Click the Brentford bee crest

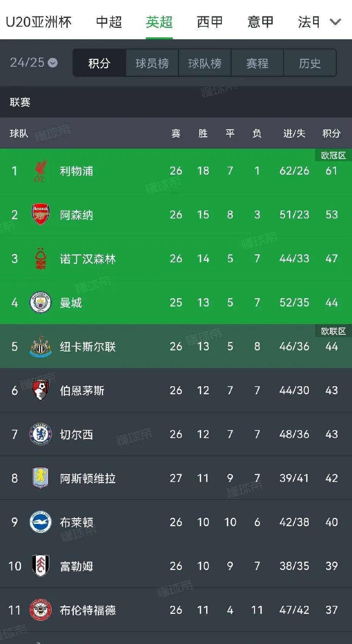pyautogui.click(x=41, y=610)
